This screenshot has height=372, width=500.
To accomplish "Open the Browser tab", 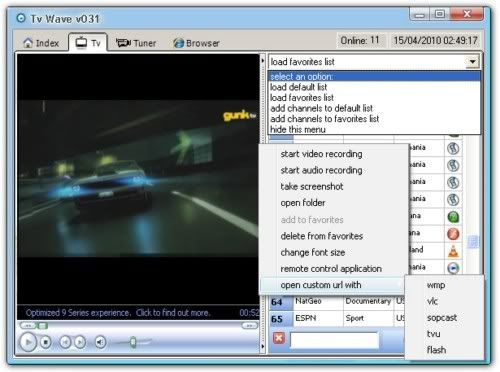I will [197, 43].
